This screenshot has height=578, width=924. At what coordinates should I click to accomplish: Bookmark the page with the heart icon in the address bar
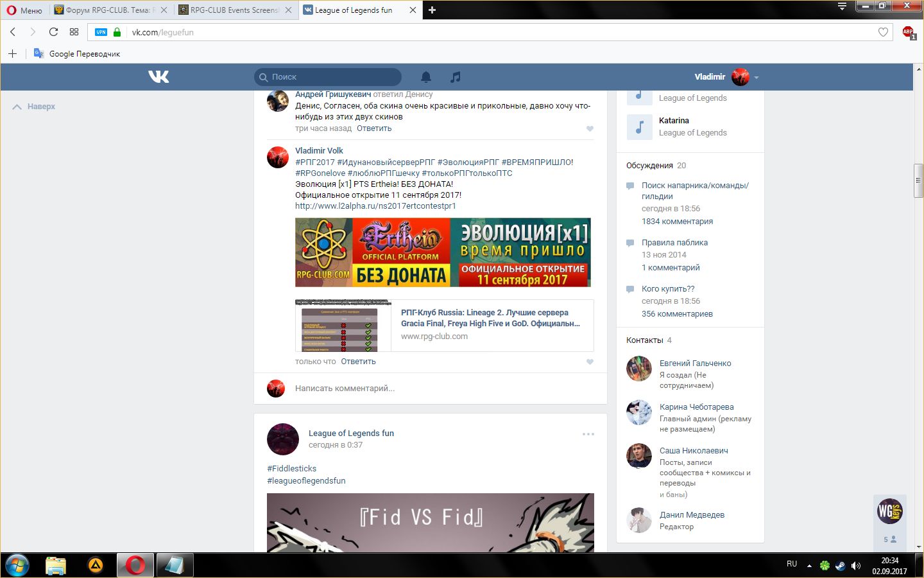point(883,32)
